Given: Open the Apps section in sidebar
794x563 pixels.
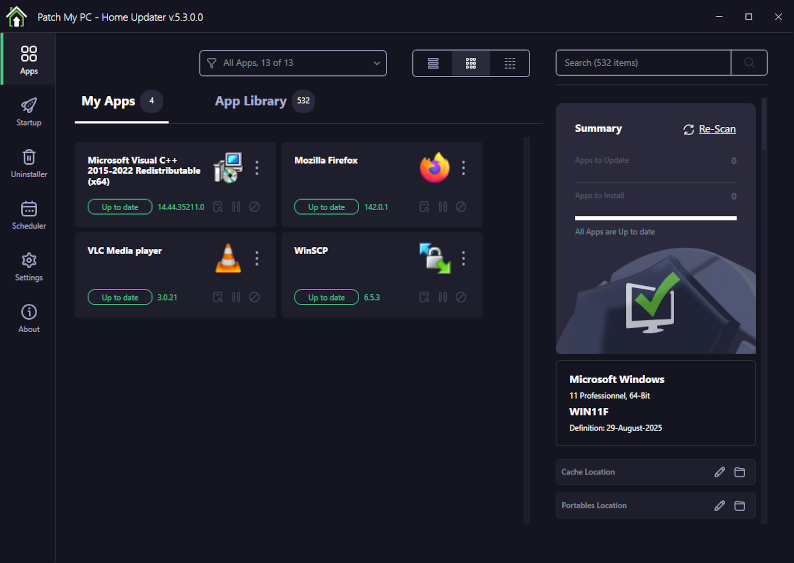Looking at the screenshot, I should (29, 60).
